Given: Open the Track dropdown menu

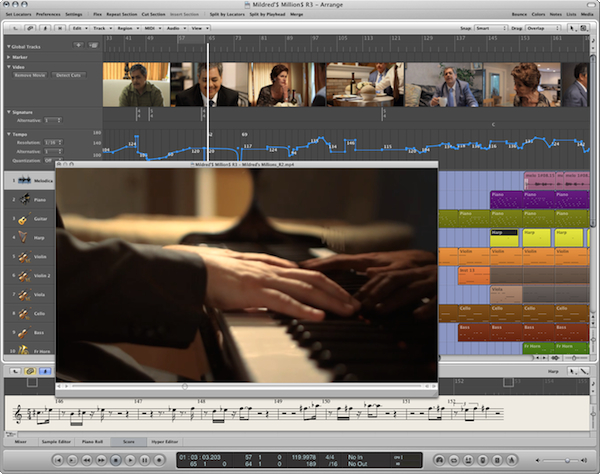Looking at the screenshot, I should (x=102, y=28).
